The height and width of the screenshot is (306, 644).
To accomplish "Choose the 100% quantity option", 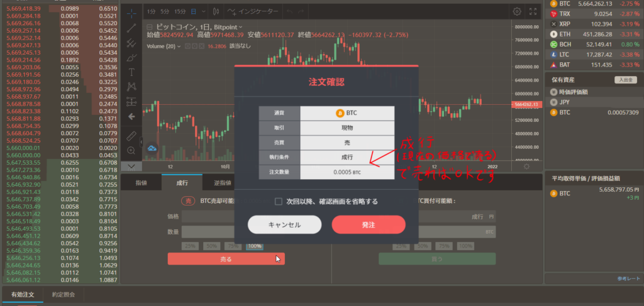I will (x=255, y=246).
